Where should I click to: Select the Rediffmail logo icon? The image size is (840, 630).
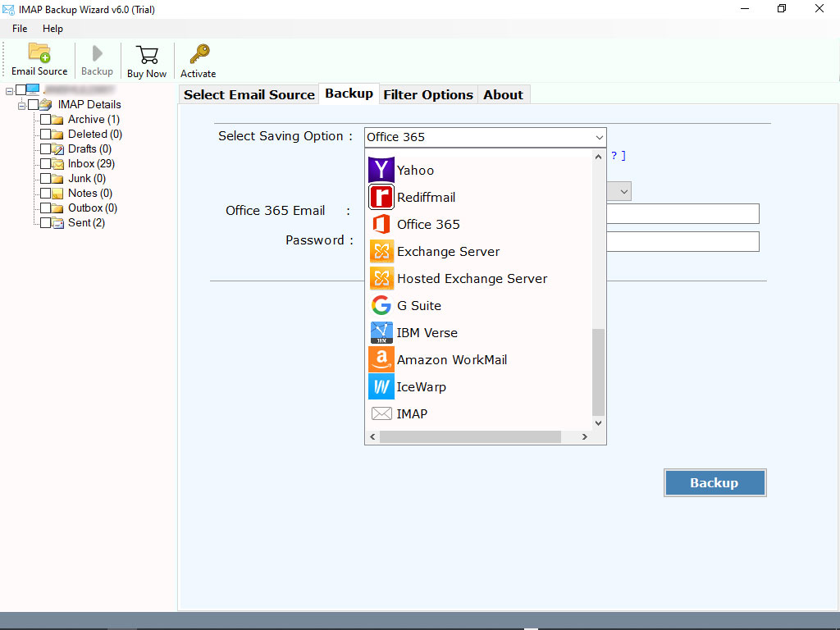381,197
